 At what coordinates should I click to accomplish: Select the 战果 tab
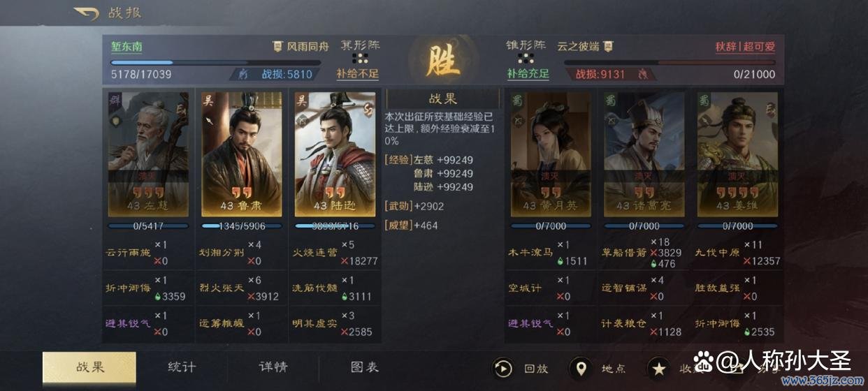[89, 367]
